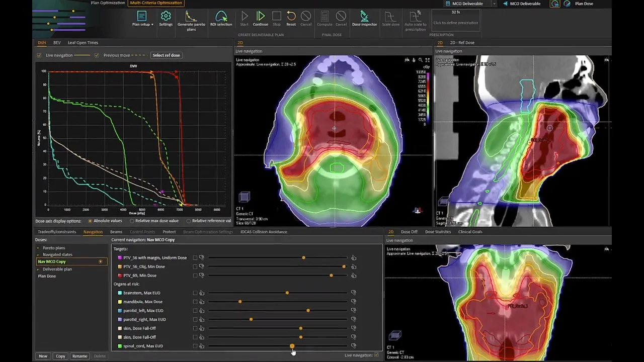644x362 pixels.
Task: Click the Scale dose icon
Action: pyautogui.click(x=390, y=17)
